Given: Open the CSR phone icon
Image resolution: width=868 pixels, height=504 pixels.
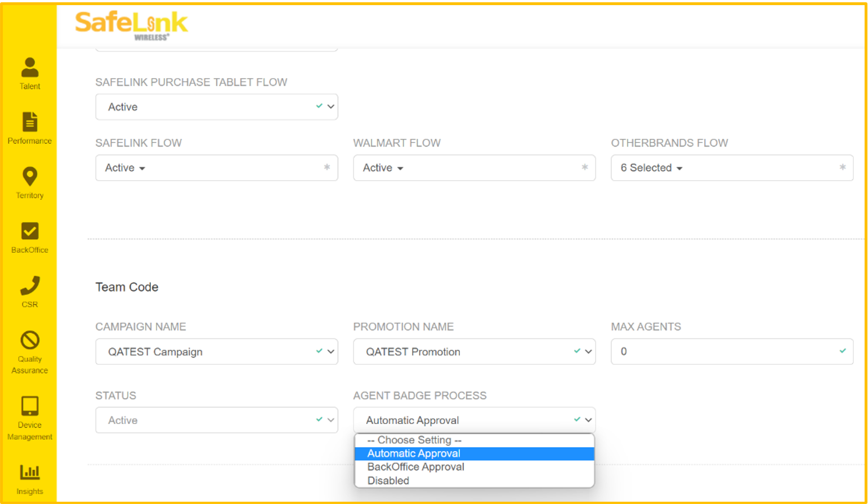Looking at the screenshot, I should (30, 286).
